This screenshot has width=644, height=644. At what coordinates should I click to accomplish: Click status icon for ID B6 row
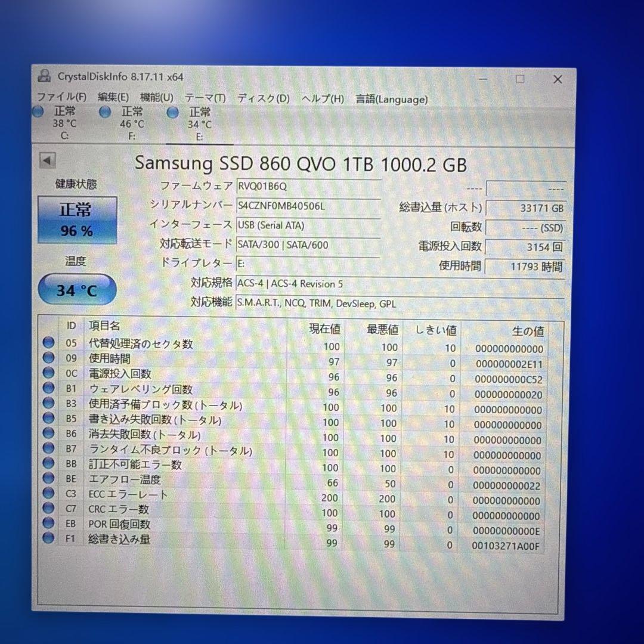(48, 433)
